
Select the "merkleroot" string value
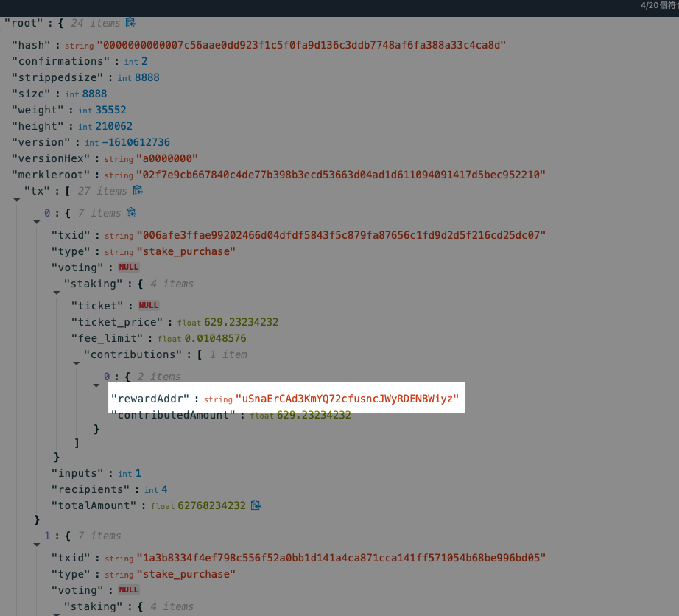[x=341, y=175]
